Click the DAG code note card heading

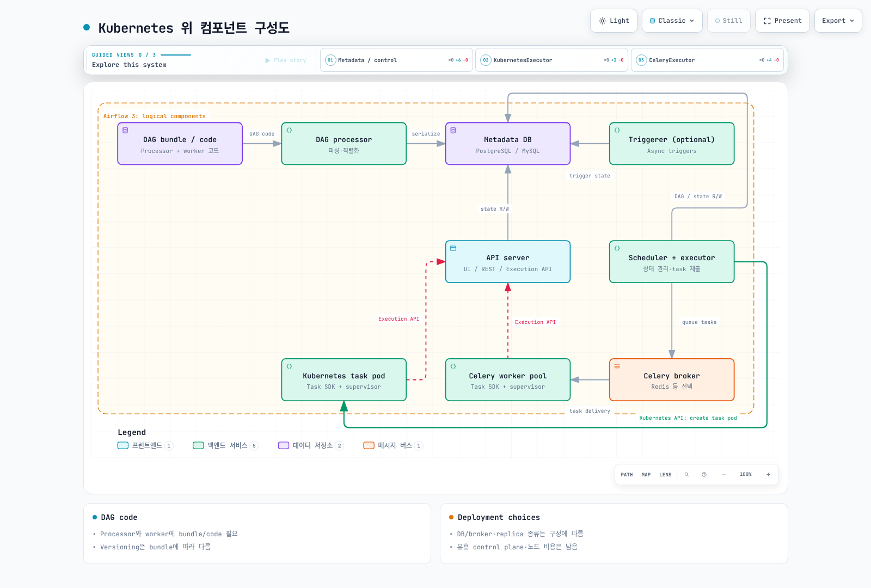pyautogui.click(x=119, y=517)
